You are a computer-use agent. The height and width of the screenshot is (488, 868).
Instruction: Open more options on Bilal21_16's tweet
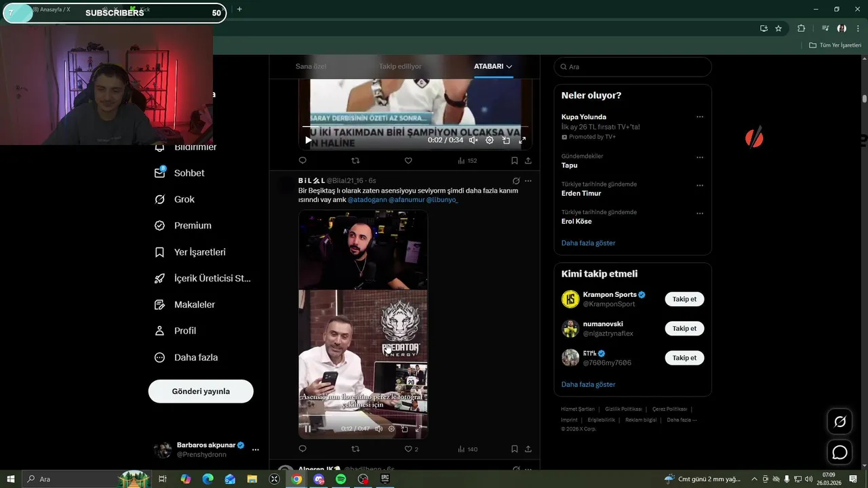tap(528, 181)
